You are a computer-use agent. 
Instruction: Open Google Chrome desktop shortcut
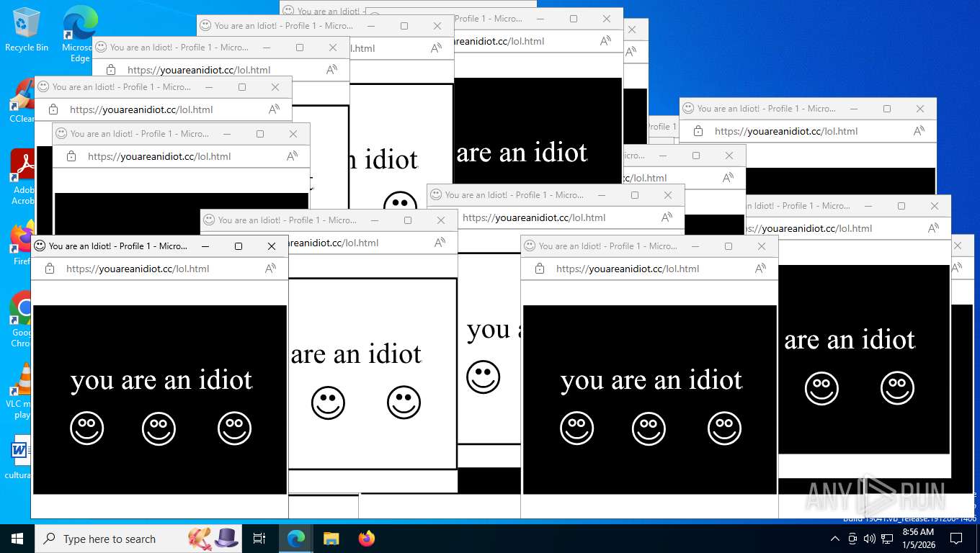20,320
